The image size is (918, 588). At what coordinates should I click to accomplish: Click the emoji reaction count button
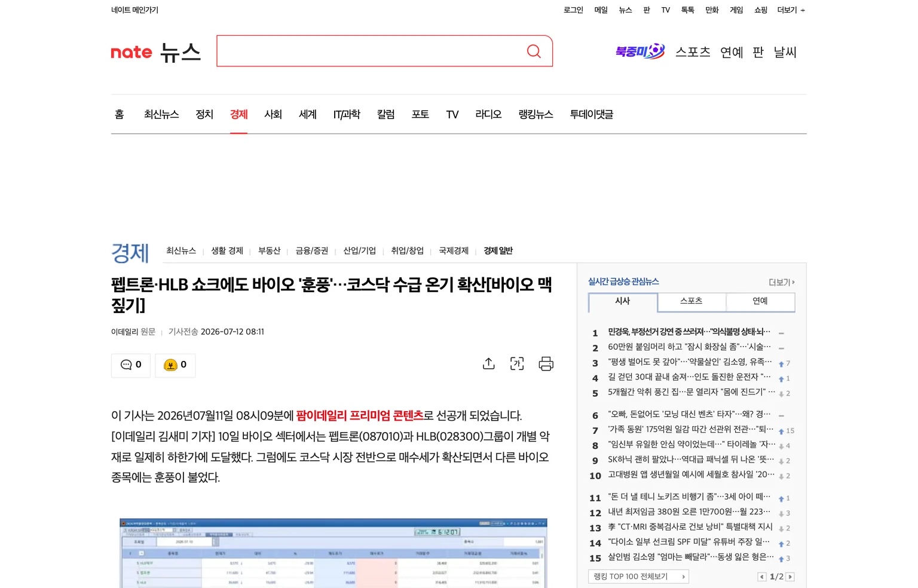point(175,365)
